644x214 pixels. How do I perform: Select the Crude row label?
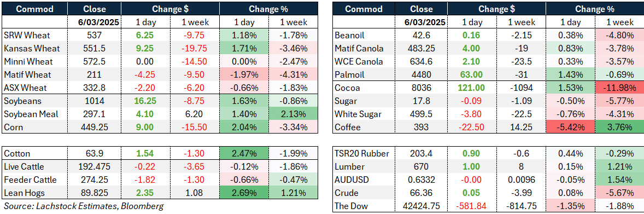click(x=347, y=193)
